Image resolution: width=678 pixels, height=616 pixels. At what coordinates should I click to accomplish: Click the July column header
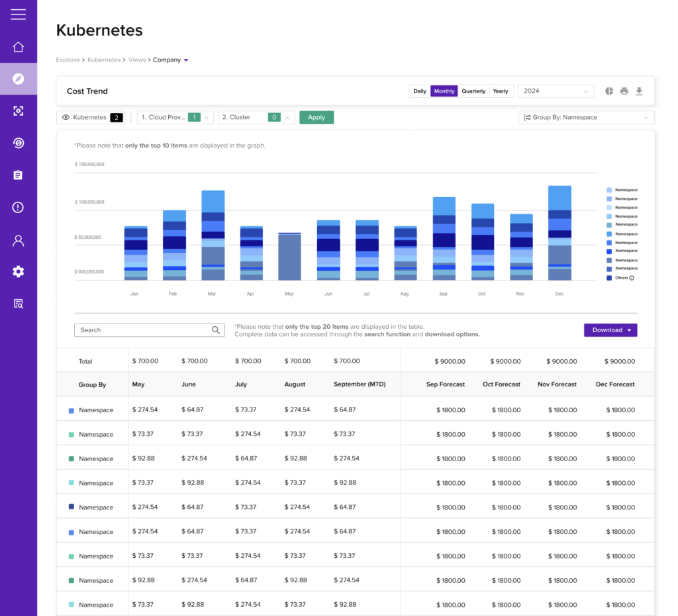coord(241,384)
